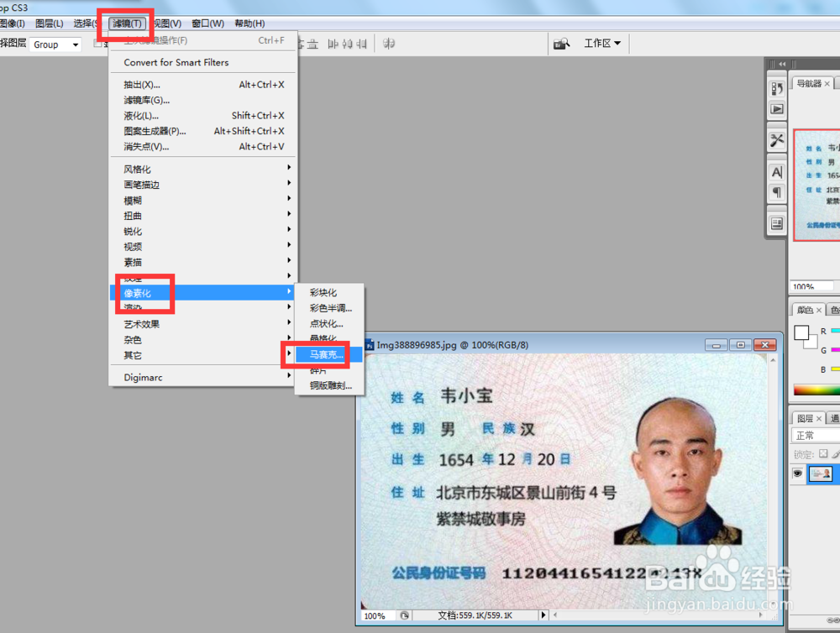The height and width of the screenshot is (633, 840).
Task: Select 滤镜库(G) Filter Gallery item
Action: coord(203,100)
